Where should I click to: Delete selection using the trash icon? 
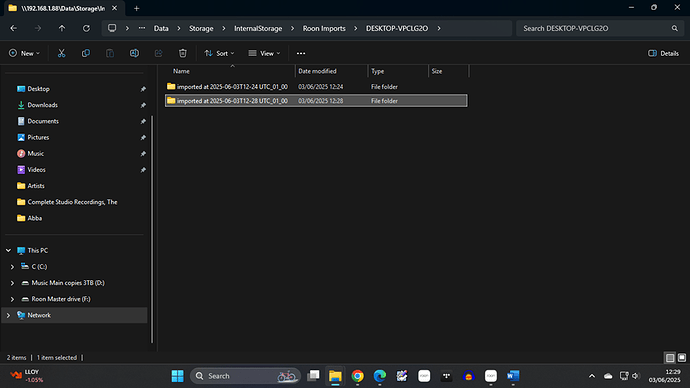click(183, 53)
